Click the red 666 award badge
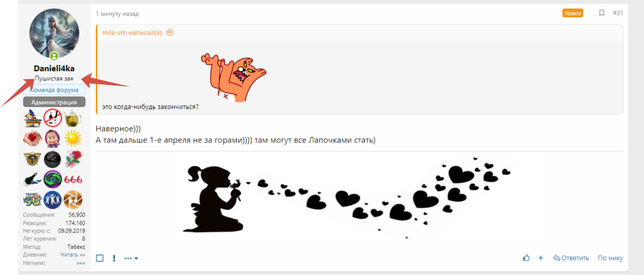Image resolution: width=644 pixels, height=275 pixels. coord(73,179)
